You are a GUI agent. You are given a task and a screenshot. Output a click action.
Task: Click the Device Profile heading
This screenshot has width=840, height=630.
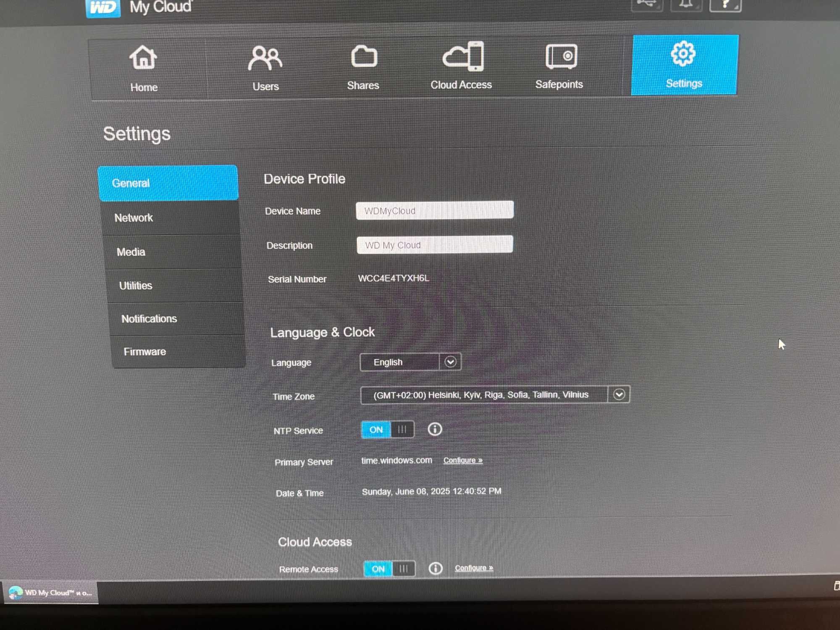click(304, 179)
